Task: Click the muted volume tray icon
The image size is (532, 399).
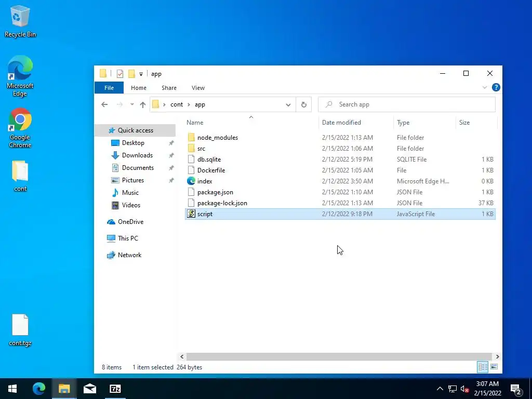Action: (x=464, y=389)
